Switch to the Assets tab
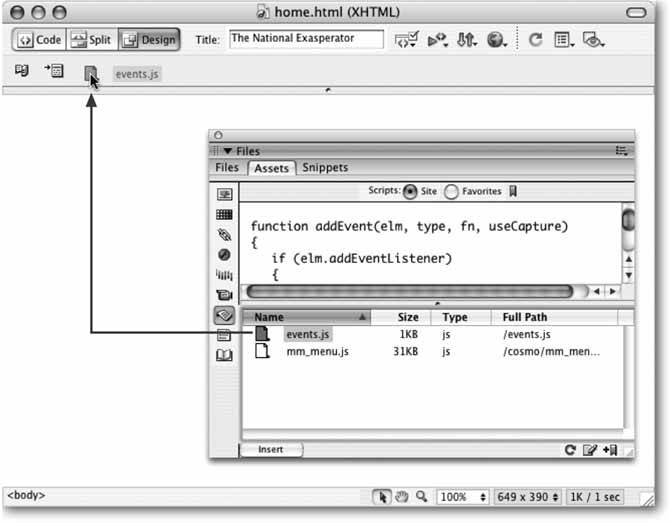Viewport: 672px width, 523px height. coord(271,168)
